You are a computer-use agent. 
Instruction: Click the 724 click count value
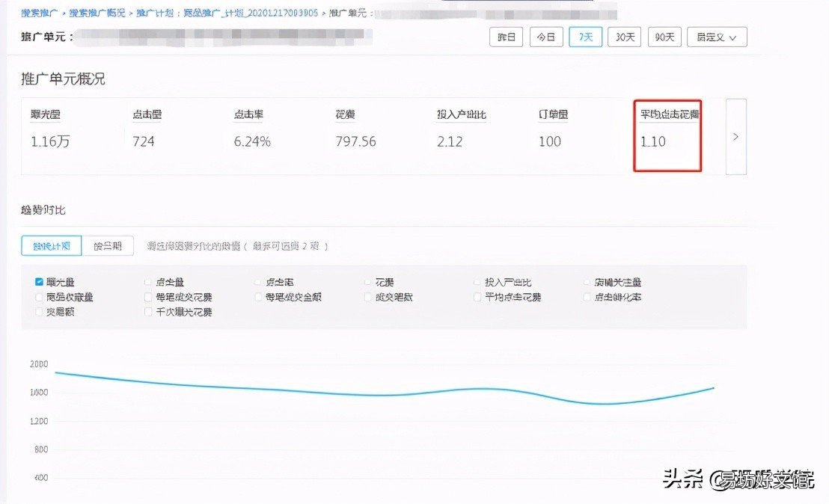[x=143, y=141]
